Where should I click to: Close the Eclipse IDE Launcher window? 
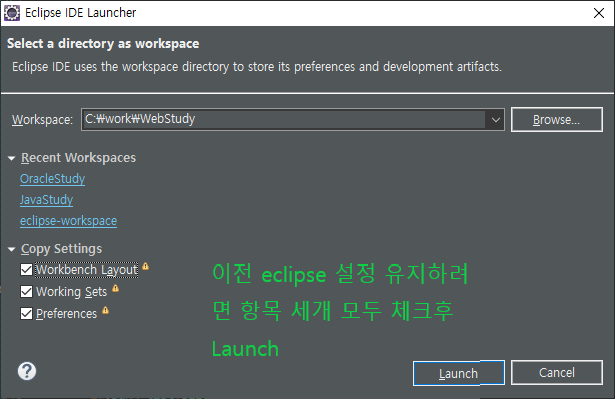click(599, 13)
